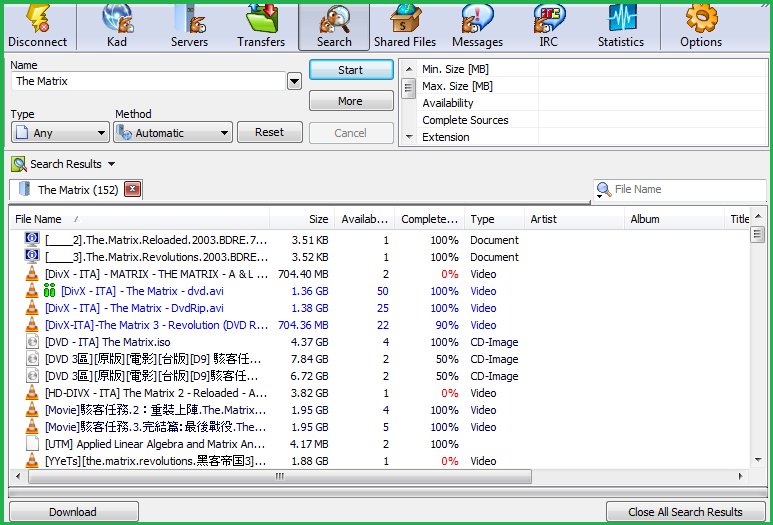
Task: Click the Cancel button
Action: pos(351,133)
